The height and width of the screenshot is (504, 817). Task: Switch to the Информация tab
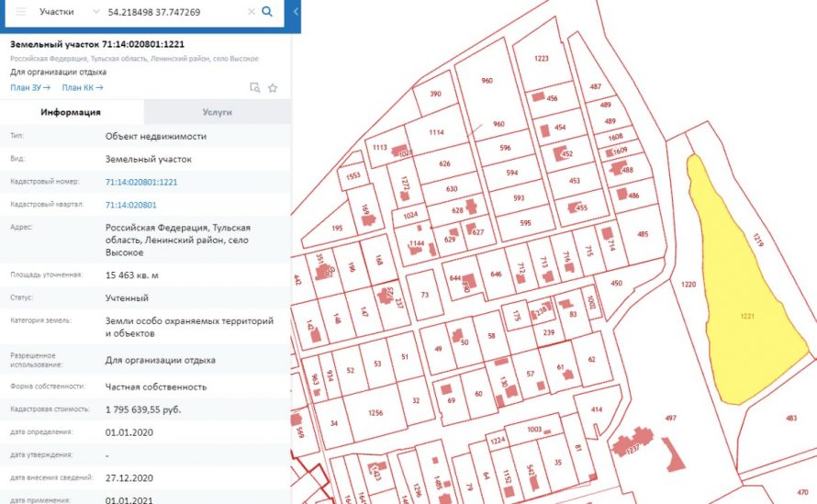71,112
